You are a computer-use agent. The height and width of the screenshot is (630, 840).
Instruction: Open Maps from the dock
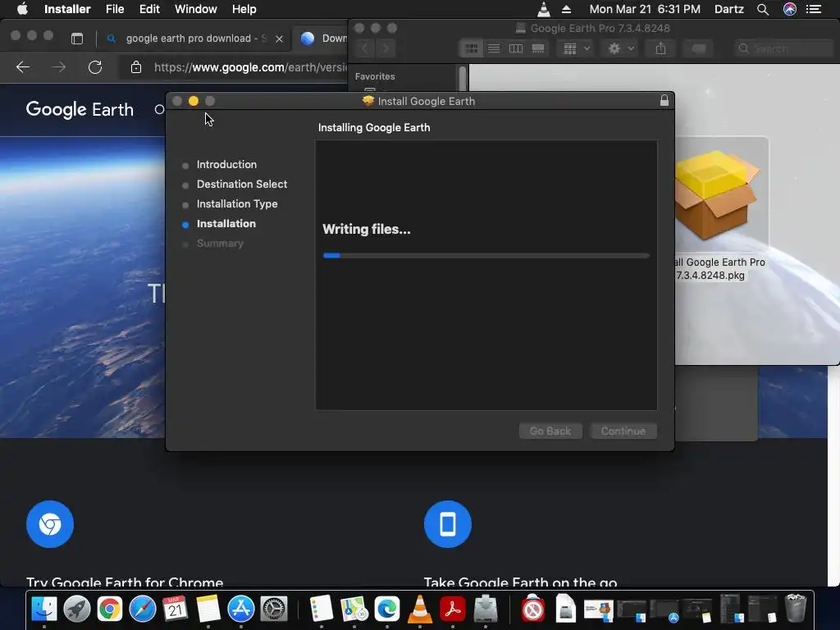[354, 609]
